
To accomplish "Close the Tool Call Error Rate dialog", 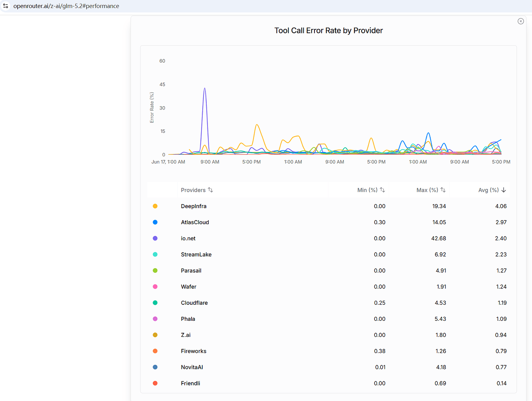I will [521, 21].
